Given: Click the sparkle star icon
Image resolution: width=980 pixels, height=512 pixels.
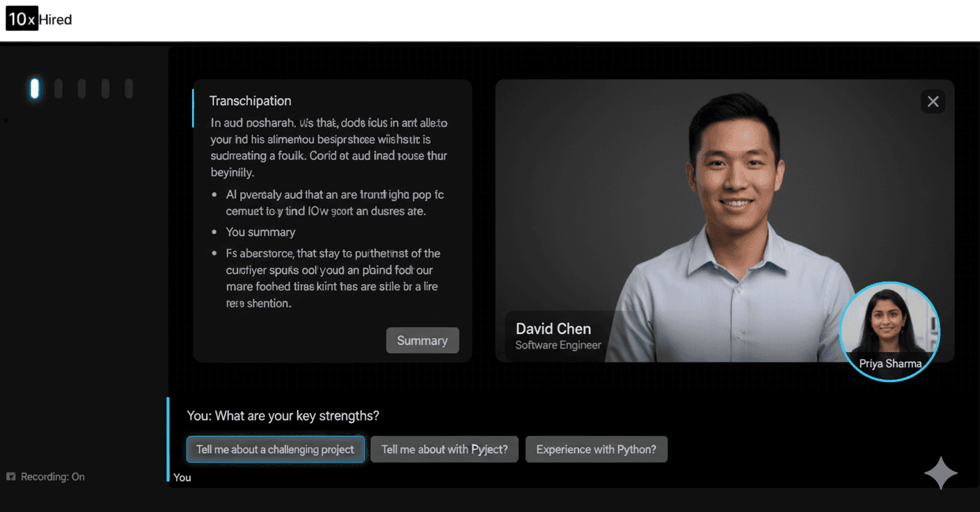Looking at the screenshot, I should tap(941, 473).
